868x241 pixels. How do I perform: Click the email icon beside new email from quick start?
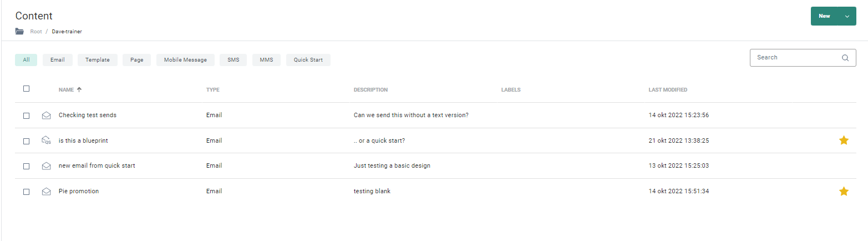(47, 166)
